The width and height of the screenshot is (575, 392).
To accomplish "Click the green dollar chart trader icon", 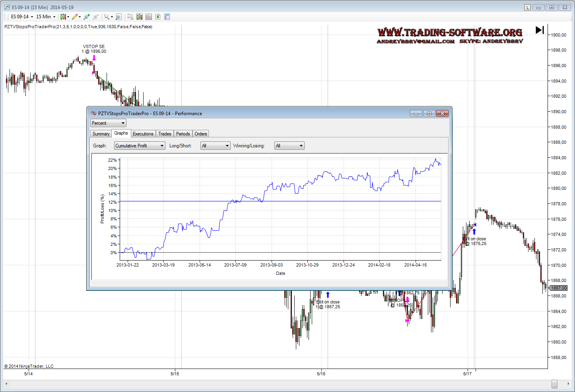I will 158,17.
